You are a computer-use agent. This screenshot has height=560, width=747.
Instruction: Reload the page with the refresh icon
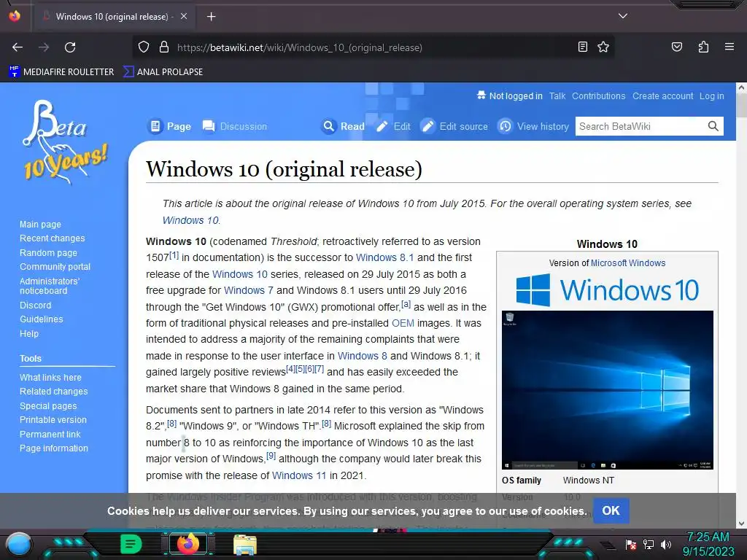click(x=70, y=47)
